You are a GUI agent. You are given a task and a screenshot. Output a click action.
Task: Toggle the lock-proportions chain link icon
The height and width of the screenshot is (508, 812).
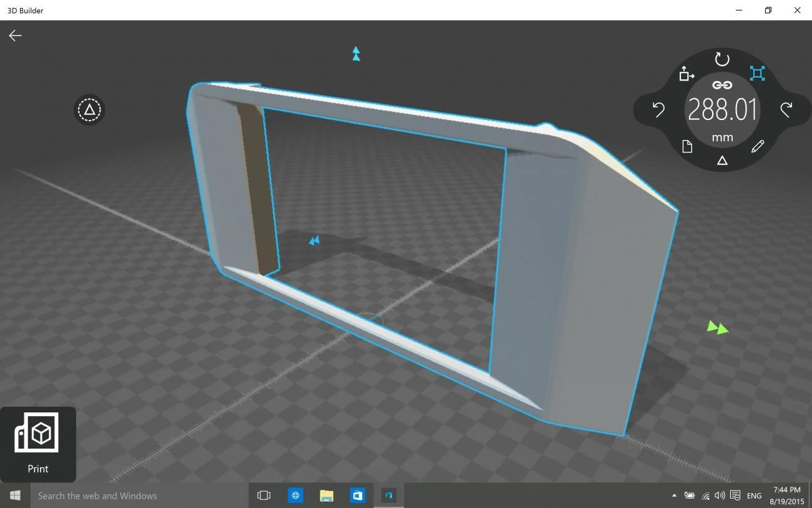722,85
